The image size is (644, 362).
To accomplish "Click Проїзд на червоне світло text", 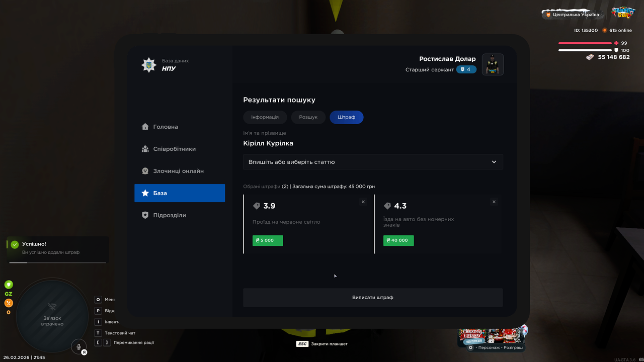I will tap(286, 222).
